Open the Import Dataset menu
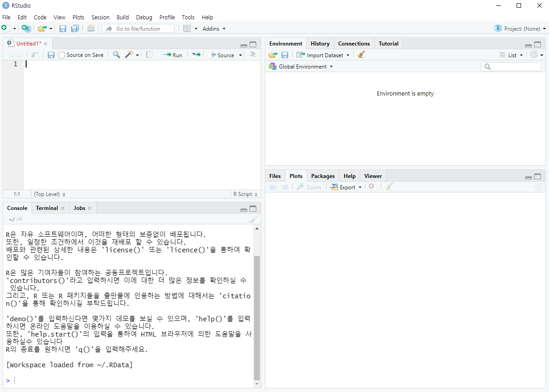The height and width of the screenshot is (392, 549). click(x=322, y=55)
